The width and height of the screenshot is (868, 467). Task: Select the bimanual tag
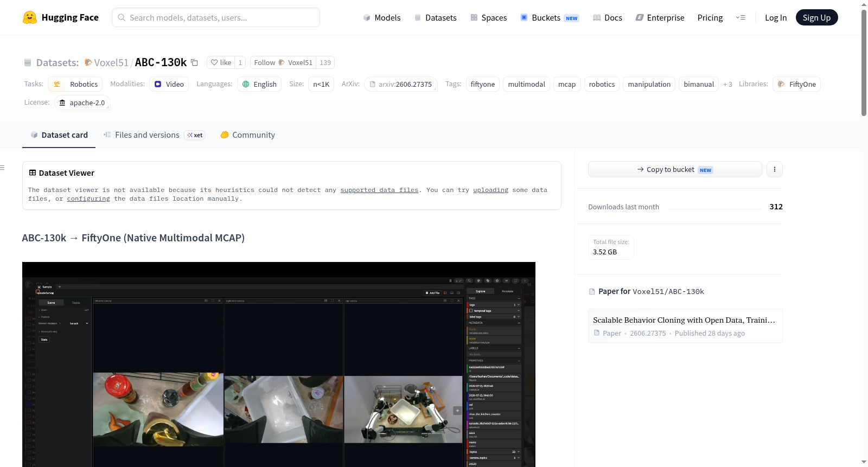[699, 84]
